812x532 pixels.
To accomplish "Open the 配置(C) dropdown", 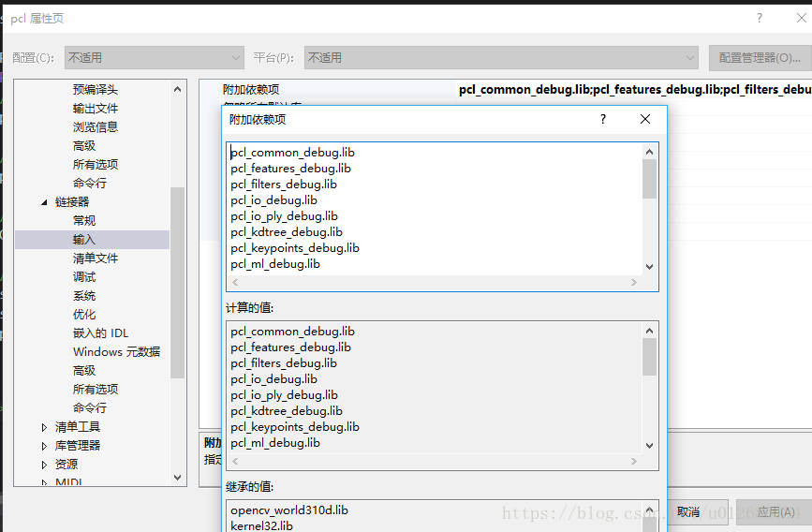I will [x=155, y=57].
